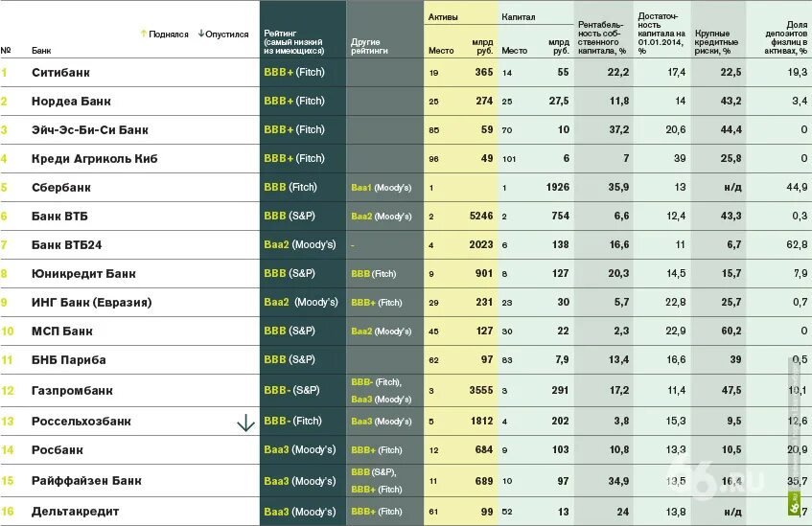Click the down arrow beside Опустился
The width and height of the screenshot is (812, 526).
[x=201, y=34]
